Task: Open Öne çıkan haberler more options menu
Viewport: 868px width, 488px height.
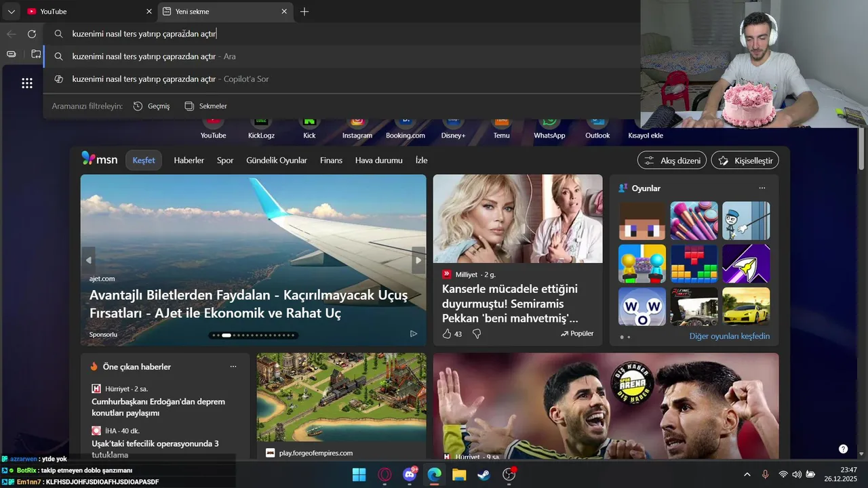Action: tap(233, 367)
